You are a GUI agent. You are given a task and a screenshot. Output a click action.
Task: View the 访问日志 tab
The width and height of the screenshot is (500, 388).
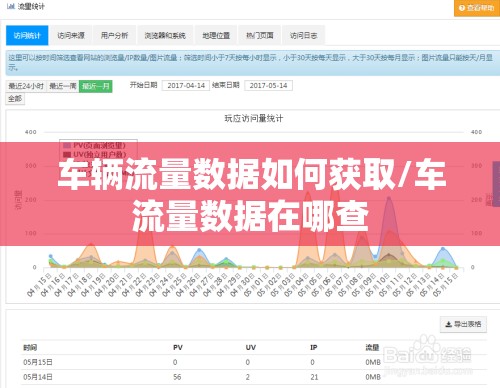303,35
